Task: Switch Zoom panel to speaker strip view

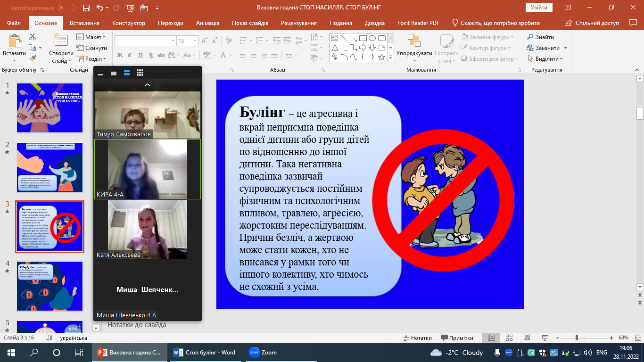Action: (x=126, y=73)
